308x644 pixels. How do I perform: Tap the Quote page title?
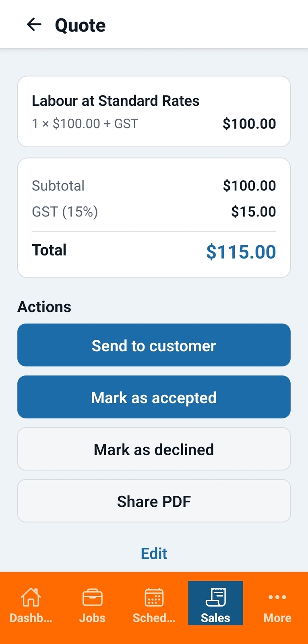point(80,25)
